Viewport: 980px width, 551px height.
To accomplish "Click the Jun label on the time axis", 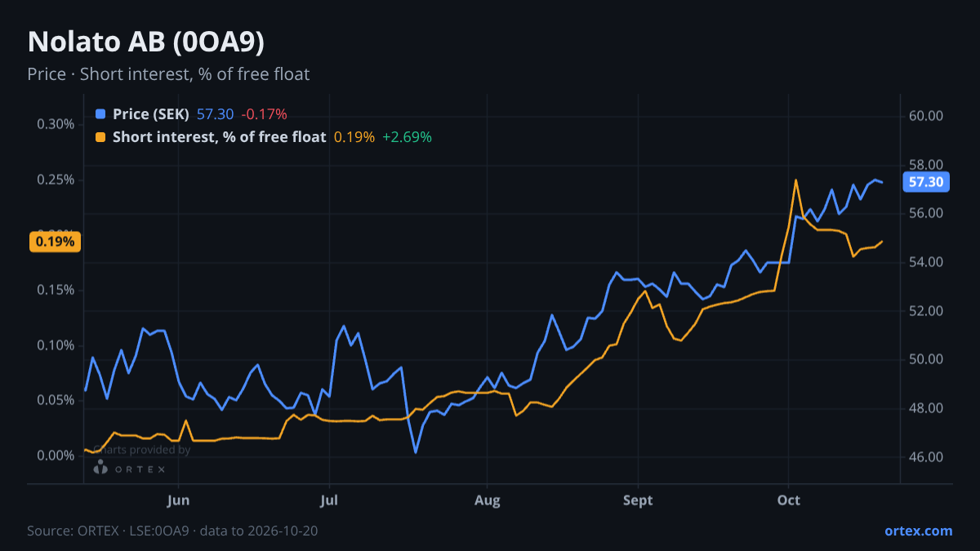I will pos(178,500).
